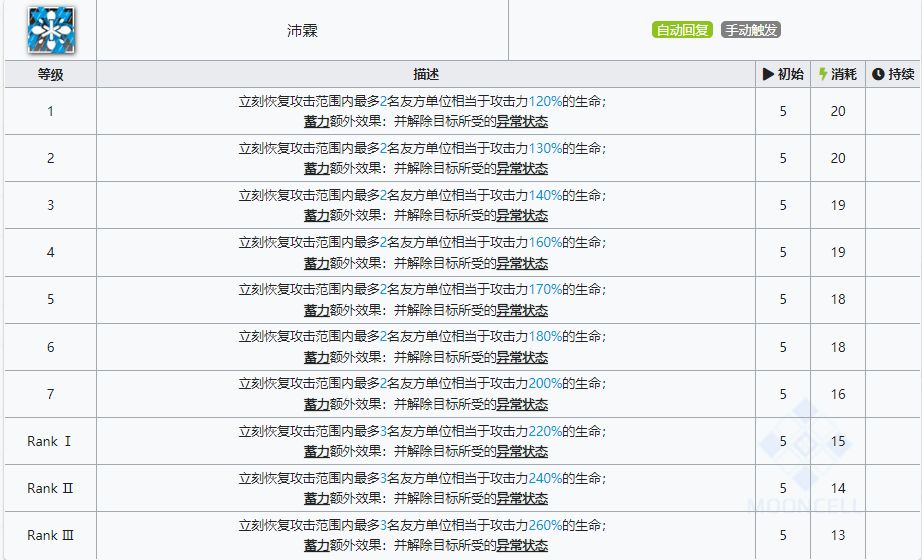
Task: Click the play icon beside 初始
Action: [x=768, y=74]
